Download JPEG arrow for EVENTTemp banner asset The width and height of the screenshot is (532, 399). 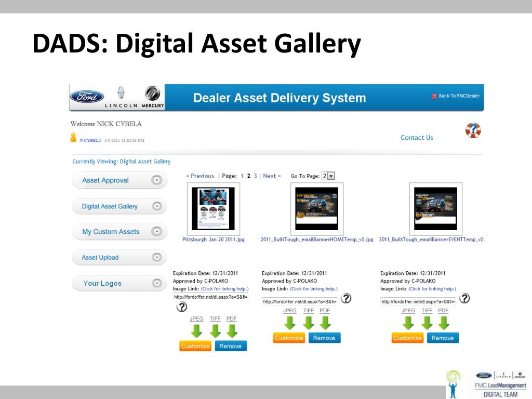[x=408, y=323]
